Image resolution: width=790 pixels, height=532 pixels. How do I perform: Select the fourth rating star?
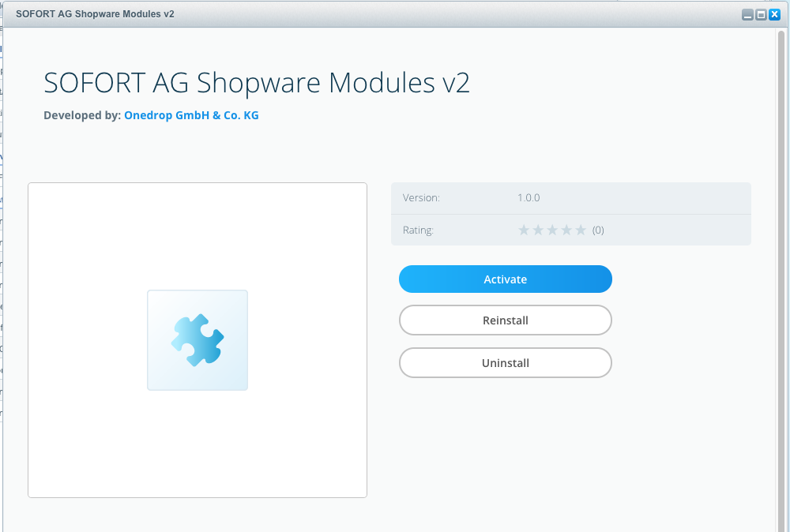[x=566, y=230]
